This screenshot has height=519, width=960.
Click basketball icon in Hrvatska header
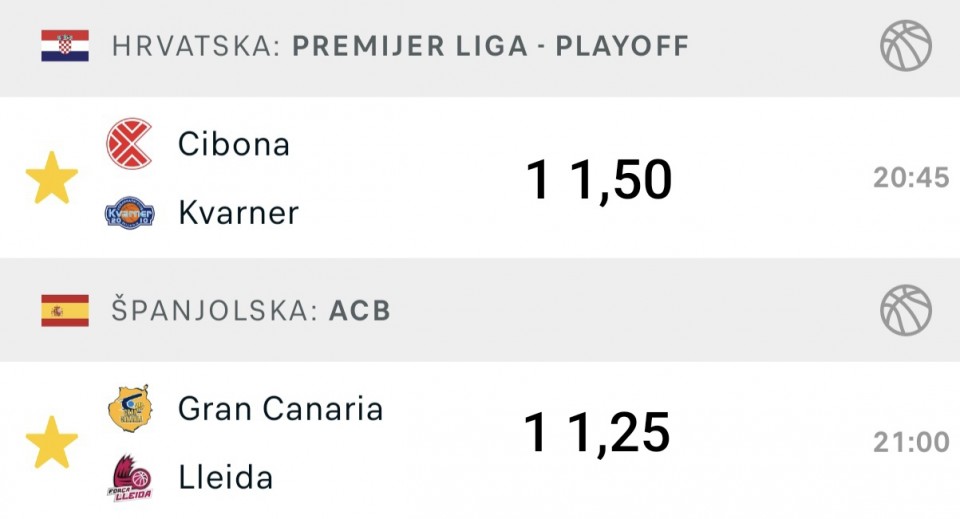coord(906,46)
